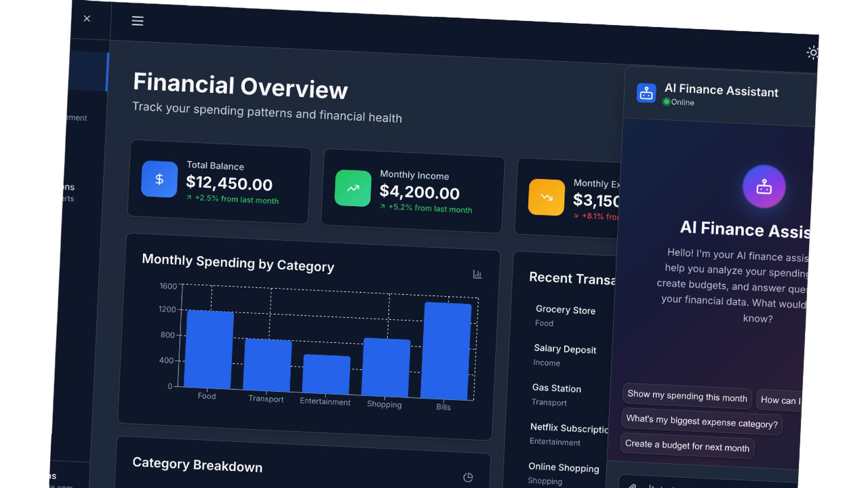The image size is (868, 488).
Task: Click 'Create a budget for next month'
Action: [x=686, y=447]
